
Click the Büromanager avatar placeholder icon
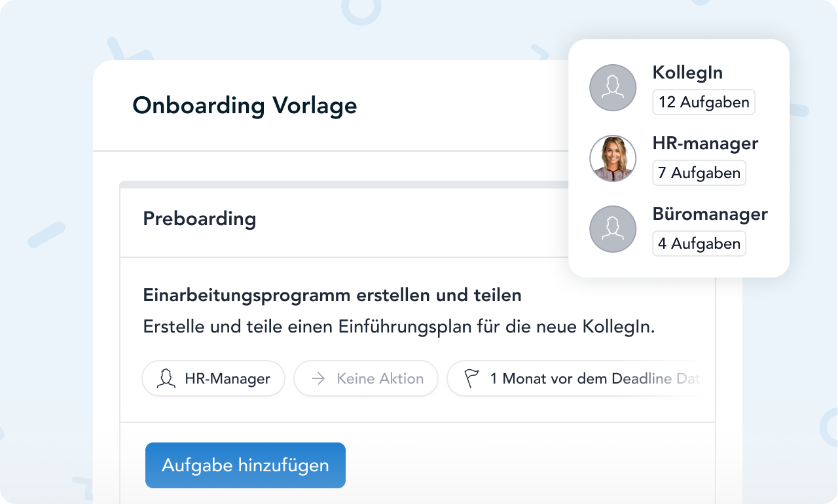pyautogui.click(x=613, y=229)
